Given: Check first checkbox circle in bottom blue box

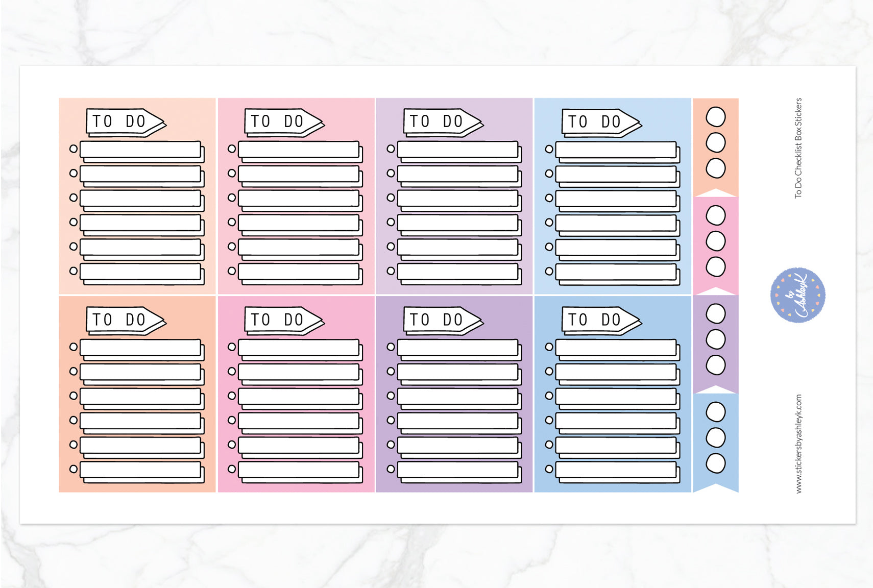Looking at the screenshot, I should click(549, 347).
